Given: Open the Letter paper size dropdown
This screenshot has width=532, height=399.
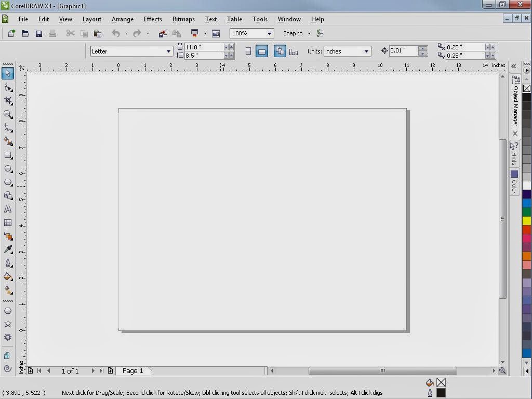Looking at the screenshot, I should point(169,51).
